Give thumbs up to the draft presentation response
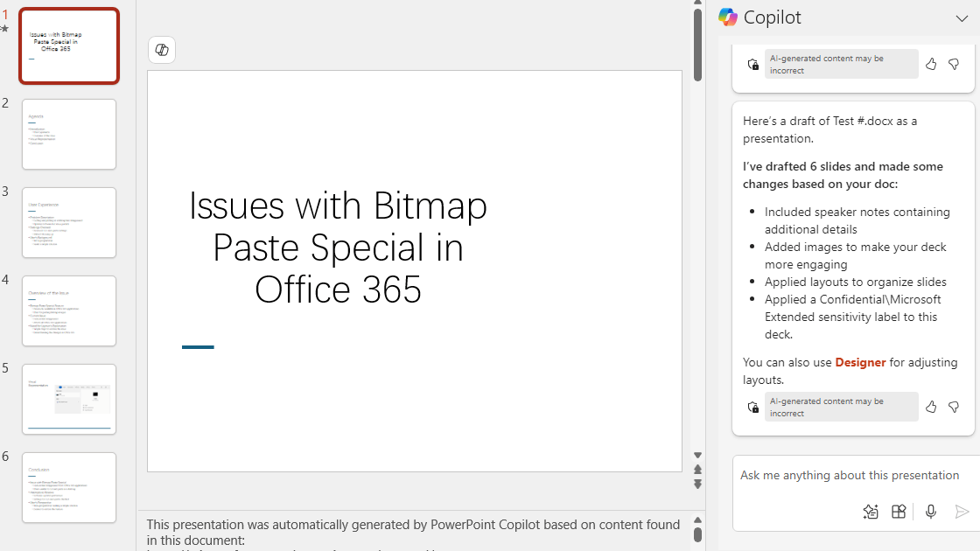 931,407
